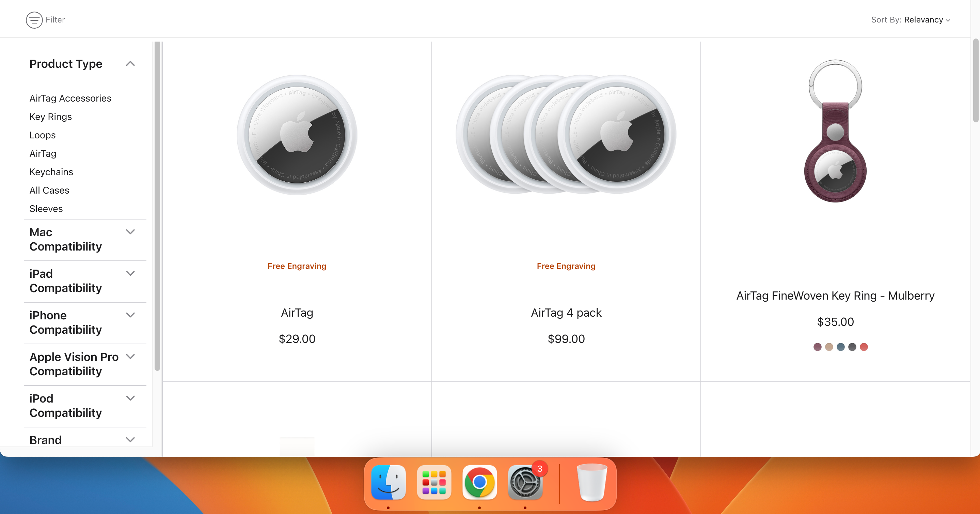Open the Trash from the Dock
Viewport: 980px width, 514px height.
pyautogui.click(x=591, y=483)
